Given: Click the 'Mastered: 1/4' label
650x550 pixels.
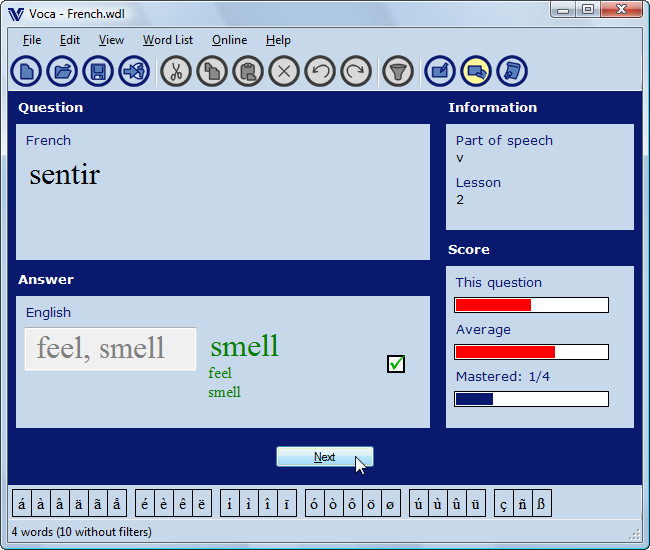Looking at the screenshot, I should [502, 376].
